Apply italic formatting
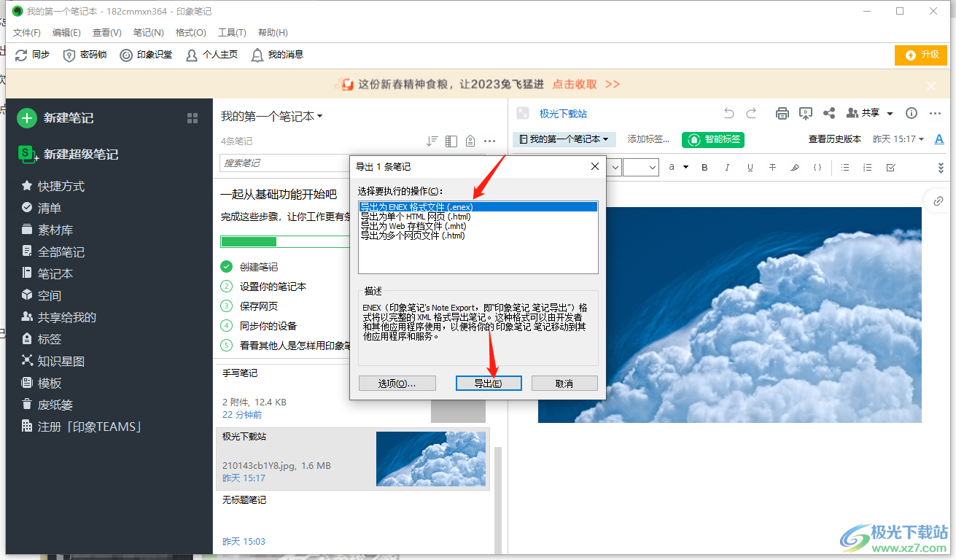Image resolution: width=956 pixels, height=560 pixels. click(x=727, y=168)
